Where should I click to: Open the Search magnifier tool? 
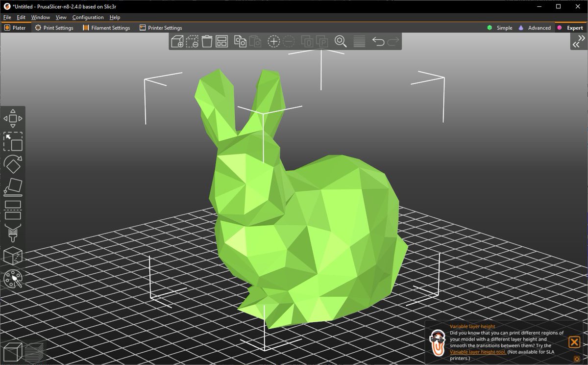[341, 42]
